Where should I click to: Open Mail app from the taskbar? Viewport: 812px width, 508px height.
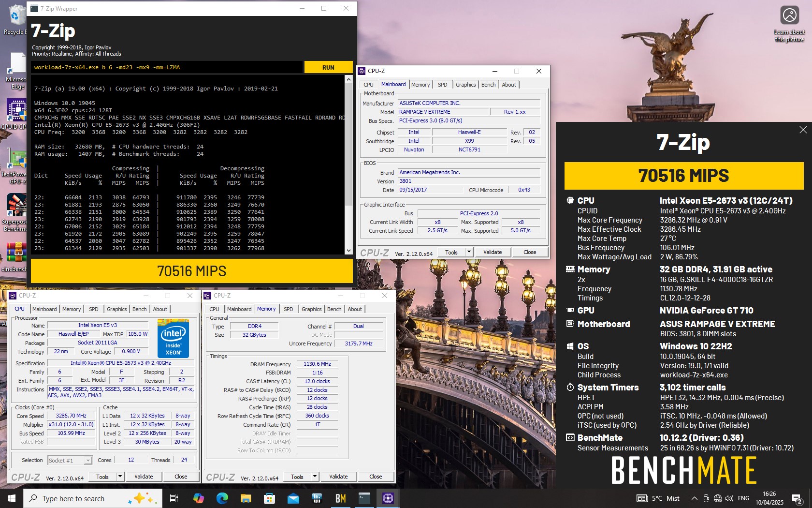click(293, 498)
